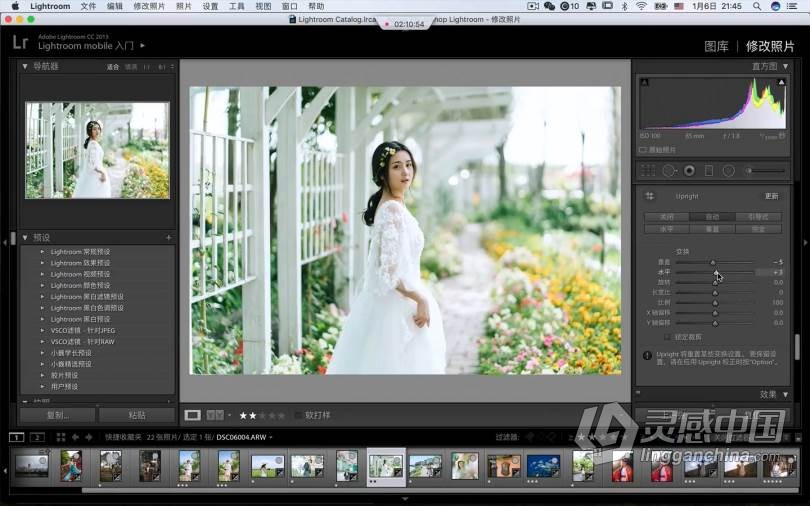Switch to the 图库 library module
Image resolution: width=810 pixels, height=506 pixels.
[716, 46]
